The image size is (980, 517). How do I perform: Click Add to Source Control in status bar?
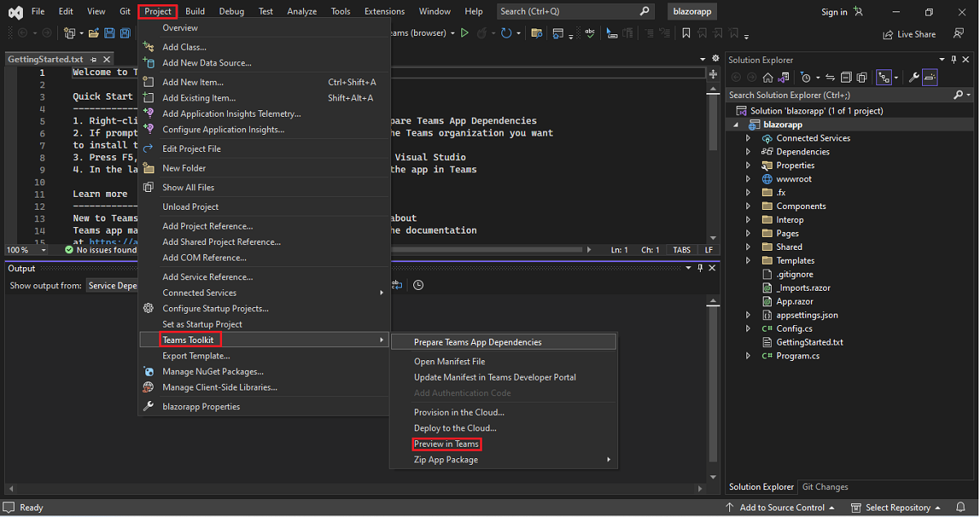point(781,507)
